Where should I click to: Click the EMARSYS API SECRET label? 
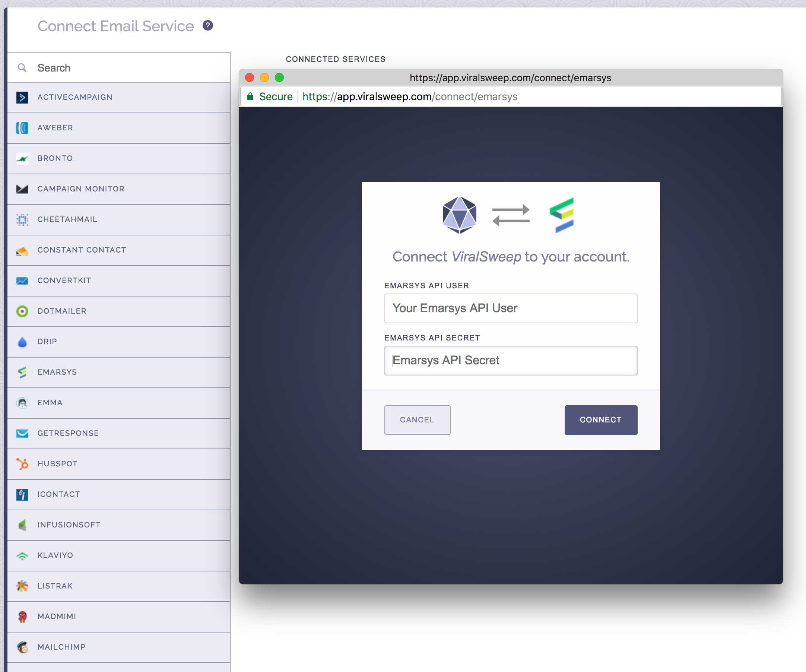(432, 338)
